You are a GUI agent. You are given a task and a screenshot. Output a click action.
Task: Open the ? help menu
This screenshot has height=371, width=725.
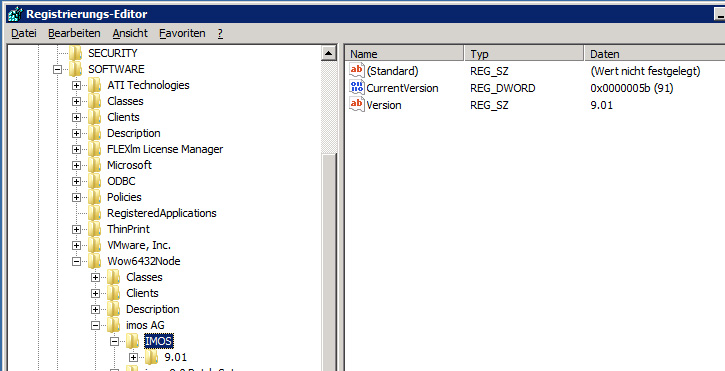(220, 33)
